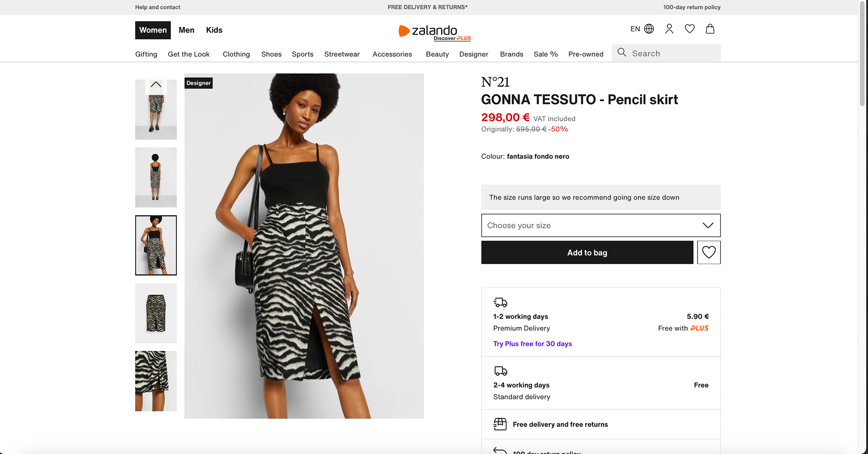Click the language globe icon
The height and width of the screenshot is (454, 868).
coord(649,29)
